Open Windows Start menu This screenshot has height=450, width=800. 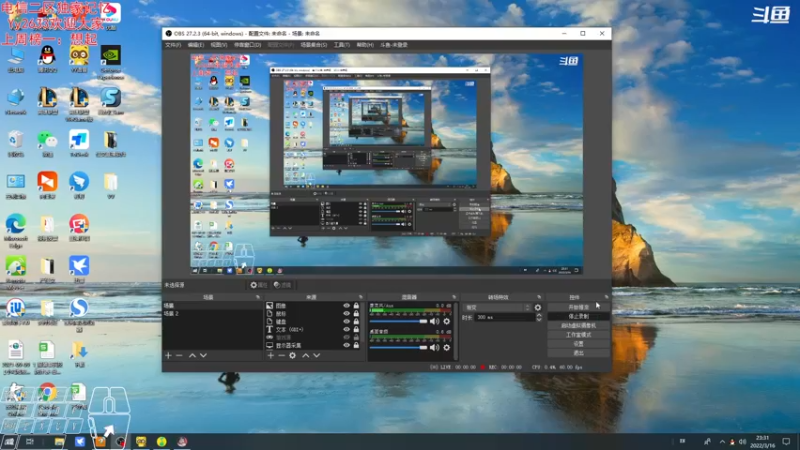[9, 442]
